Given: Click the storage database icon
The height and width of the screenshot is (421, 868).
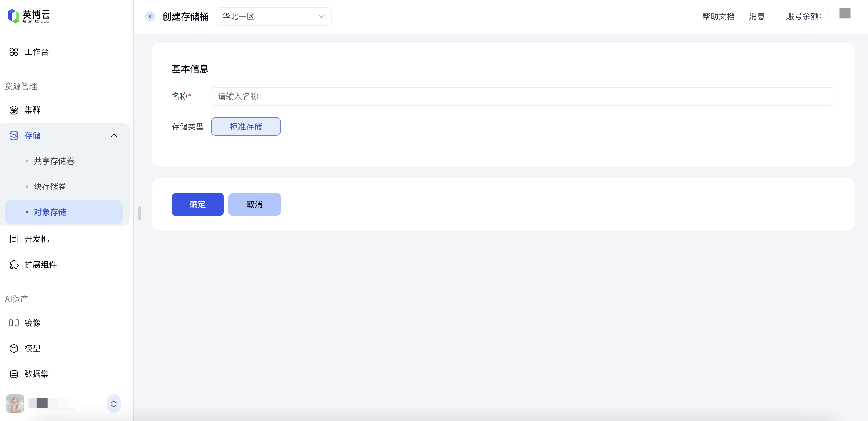Looking at the screenshot, I should point(14,135).
